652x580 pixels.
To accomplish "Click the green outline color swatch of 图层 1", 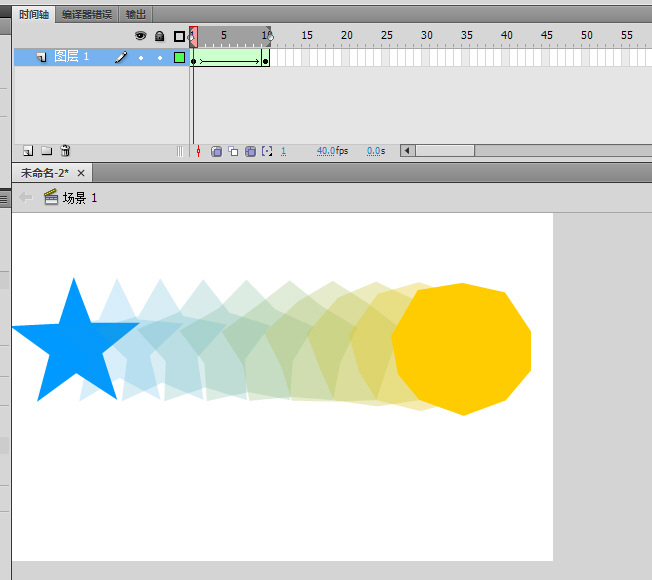I will click(179, 58).
